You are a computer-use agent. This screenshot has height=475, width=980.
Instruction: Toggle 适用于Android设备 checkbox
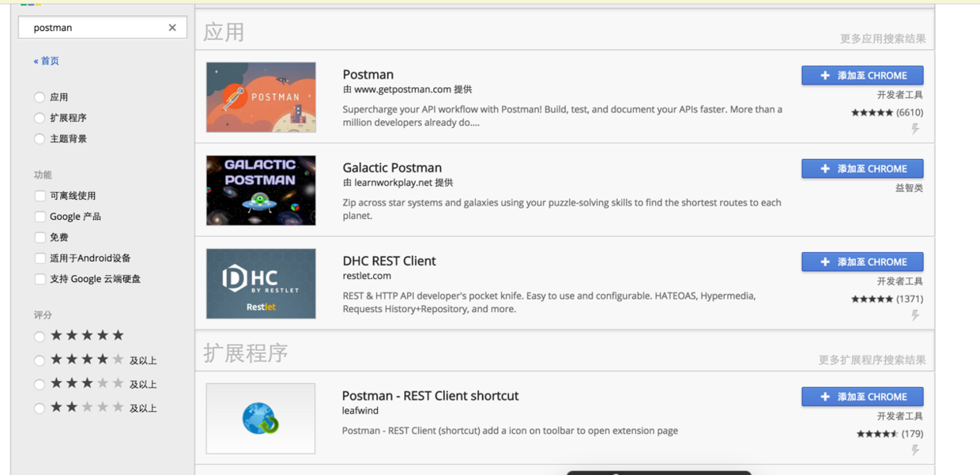click(40, 258)
